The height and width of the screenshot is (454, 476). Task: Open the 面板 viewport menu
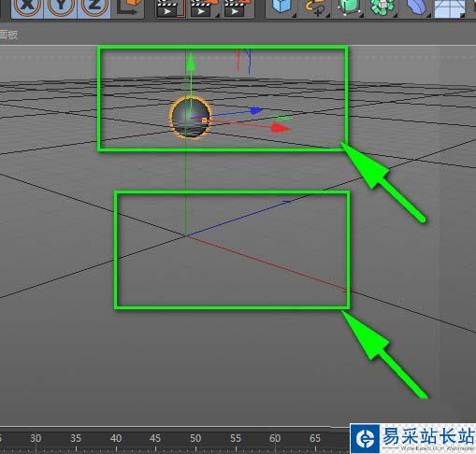8,35
